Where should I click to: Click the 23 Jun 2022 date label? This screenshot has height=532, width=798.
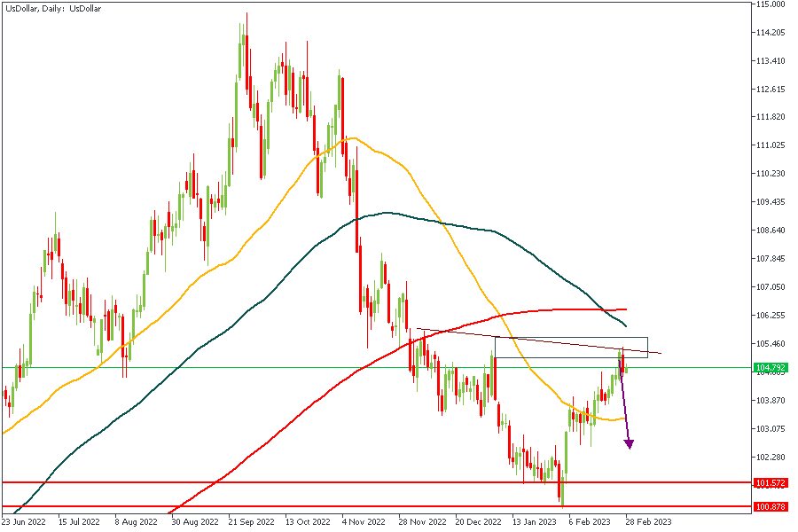[x=25, y=523]
